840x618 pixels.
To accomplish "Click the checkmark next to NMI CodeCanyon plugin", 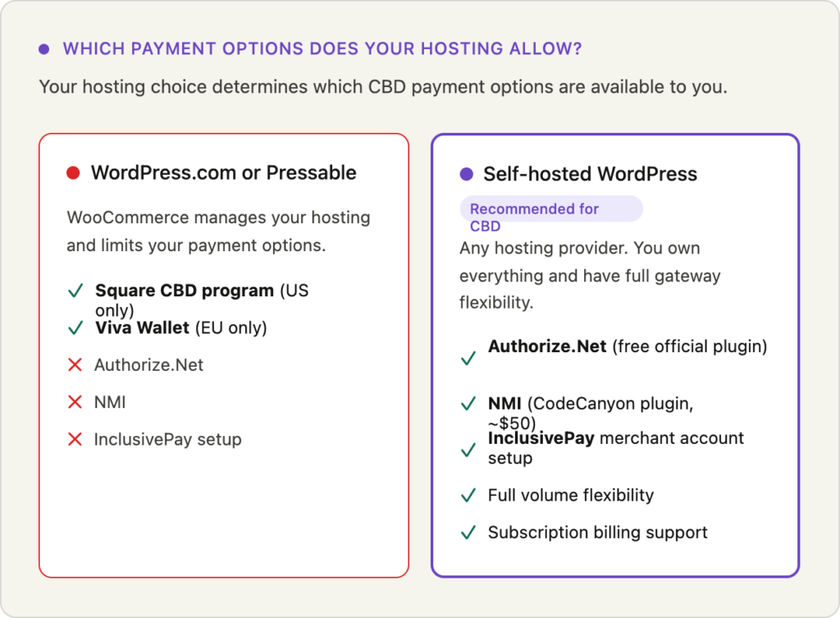I will point(468,404).
